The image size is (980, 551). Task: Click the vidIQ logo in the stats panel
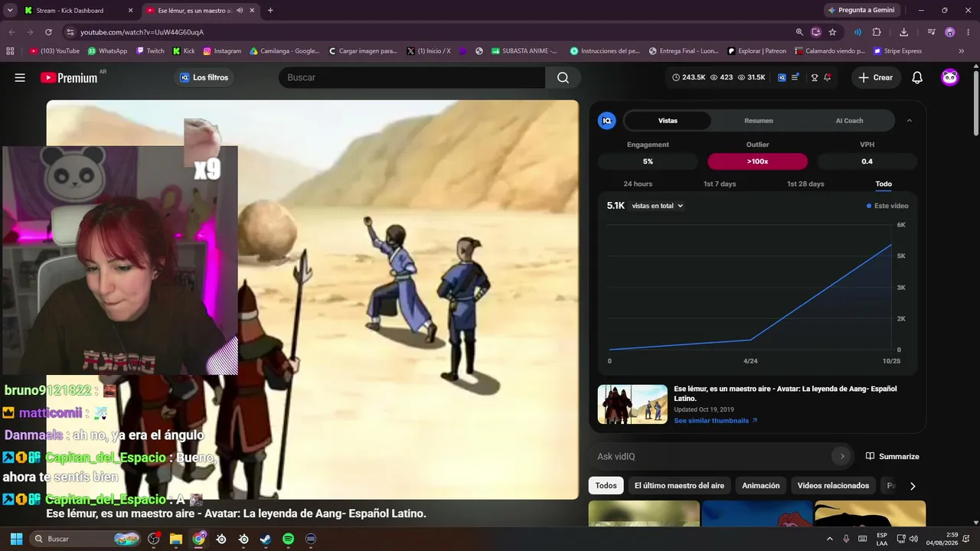(607, 120)
